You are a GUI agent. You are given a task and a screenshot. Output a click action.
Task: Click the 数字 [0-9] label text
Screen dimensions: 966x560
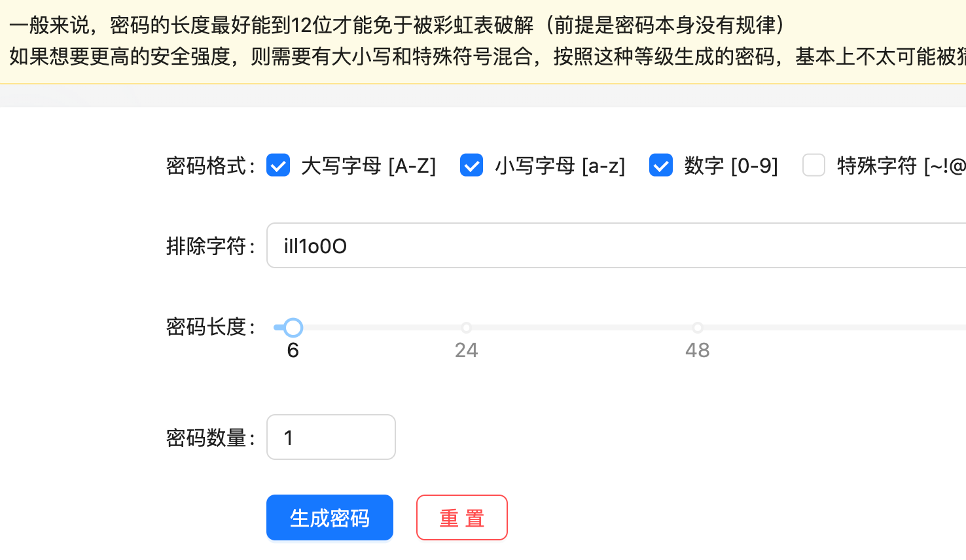point(731,166)
